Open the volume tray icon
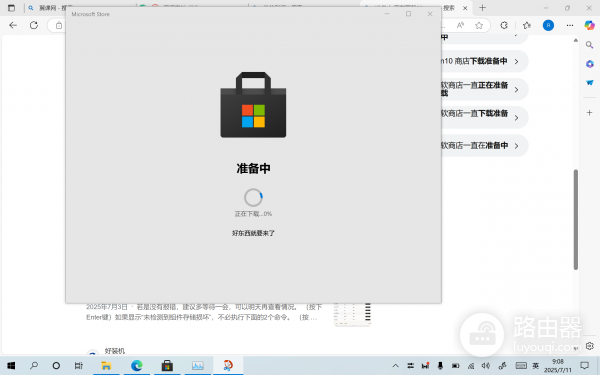The image size is (600, 375). [x=486, y=366]
